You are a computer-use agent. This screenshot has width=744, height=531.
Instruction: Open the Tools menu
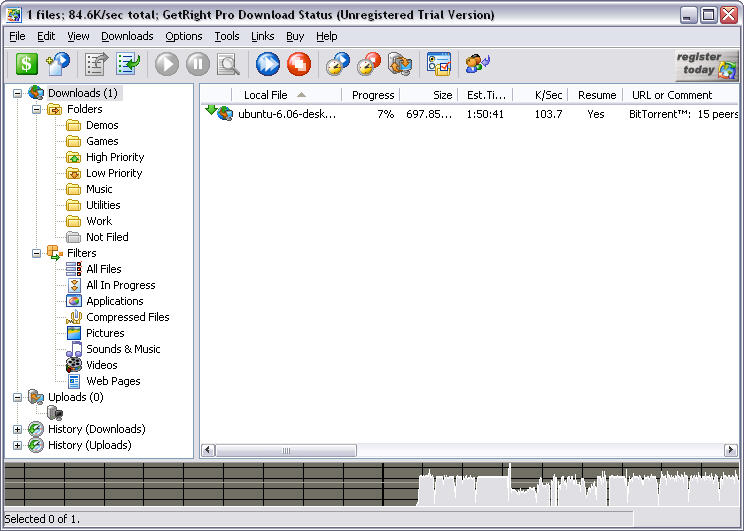[x=227, y=36]
